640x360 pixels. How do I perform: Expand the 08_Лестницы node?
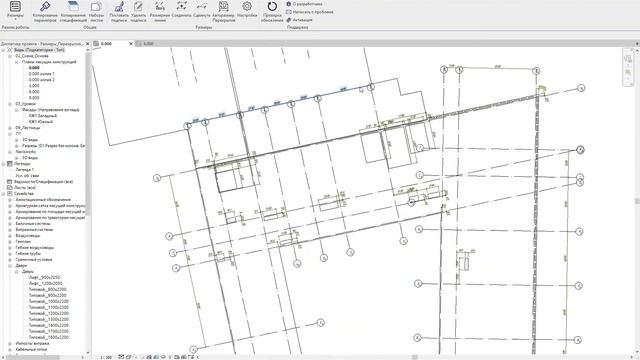click(10, 128)
